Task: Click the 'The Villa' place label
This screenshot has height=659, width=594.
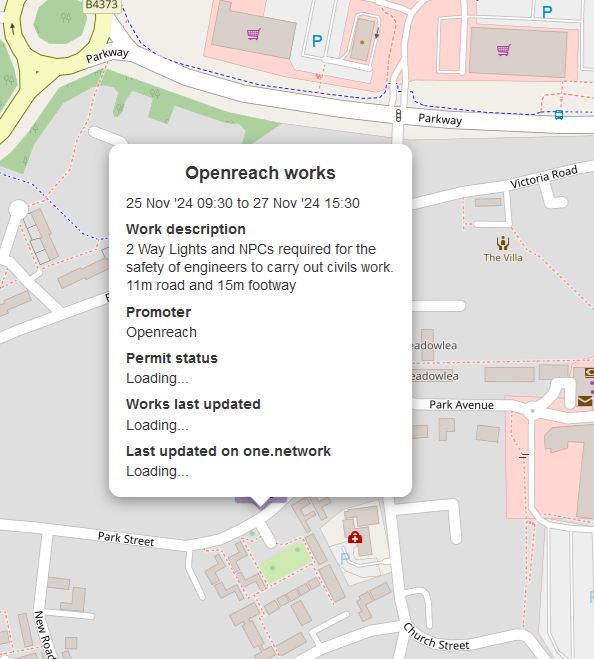Action: coord(503,258)
